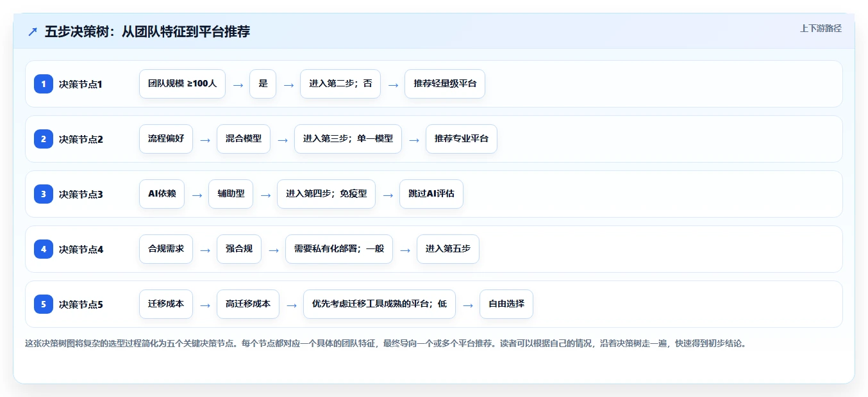Click the 迁移成本 box
868x397 pixels.
[x=166, y=304]
